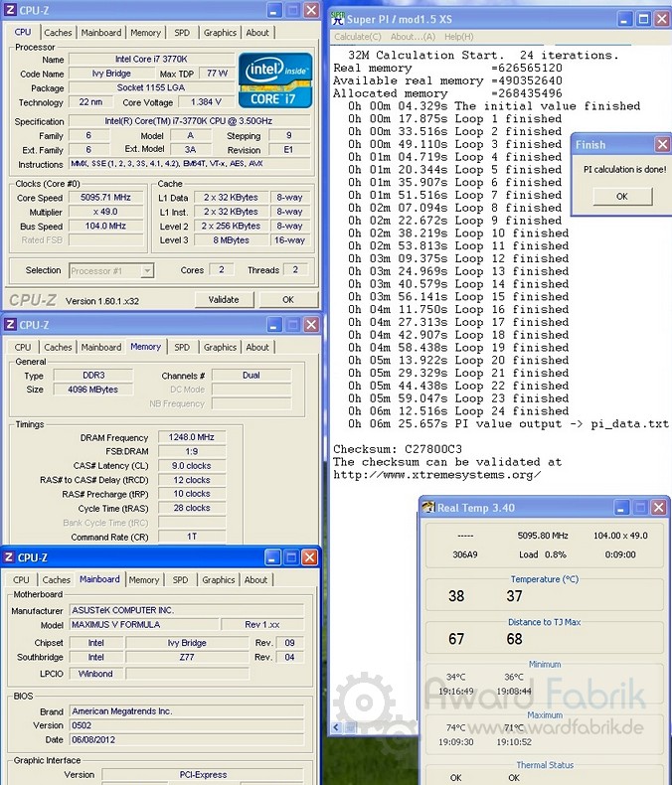Click the Super PI title bar icon
Image resolution: width=672 pixels, height=785 pixels.
[x=339, y=18]
